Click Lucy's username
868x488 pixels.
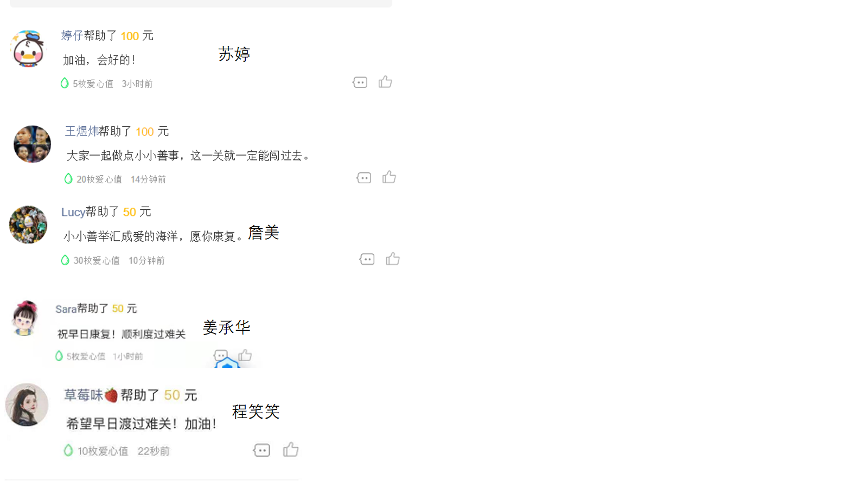tap(73, 212)
